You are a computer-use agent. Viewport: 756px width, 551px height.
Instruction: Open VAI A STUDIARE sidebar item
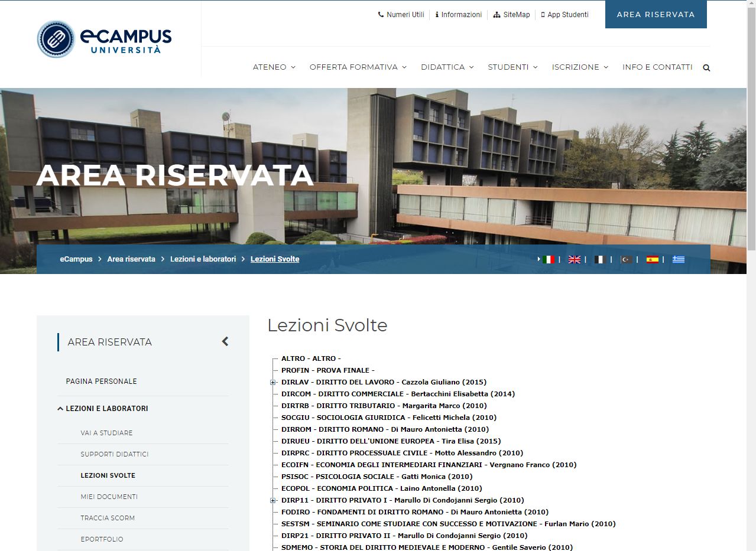tap(107, 433)
